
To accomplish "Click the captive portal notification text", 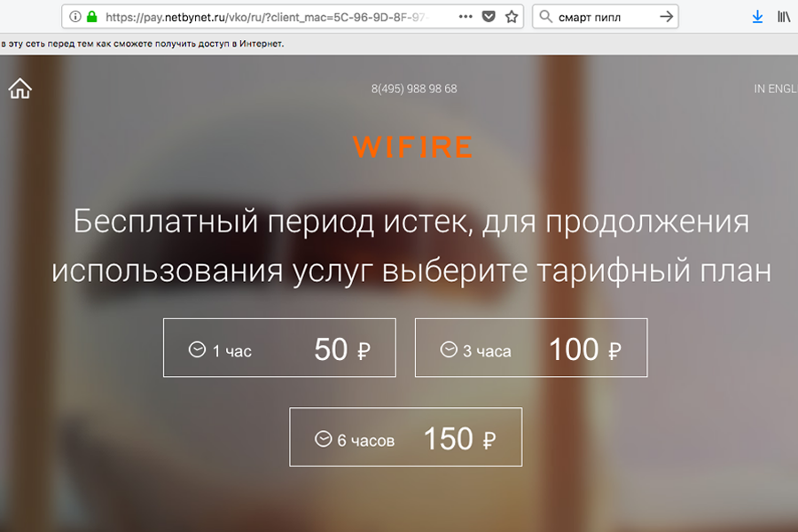I will tap(143, 43).
